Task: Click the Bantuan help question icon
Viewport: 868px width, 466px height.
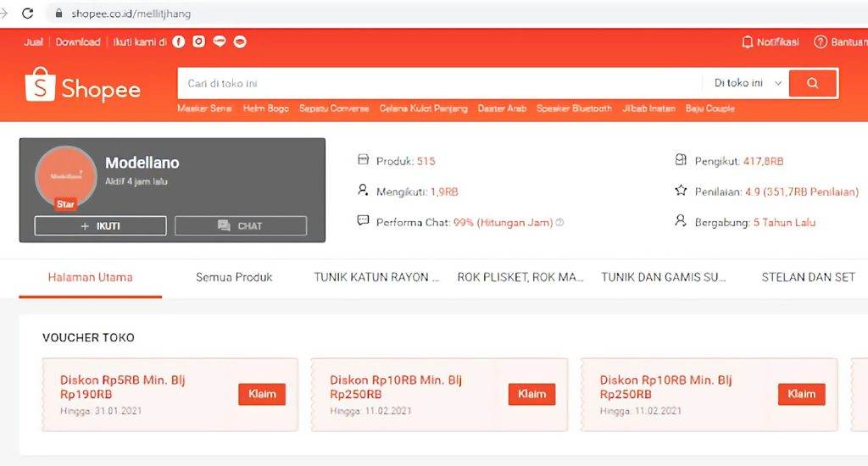Action: (820, 42)
